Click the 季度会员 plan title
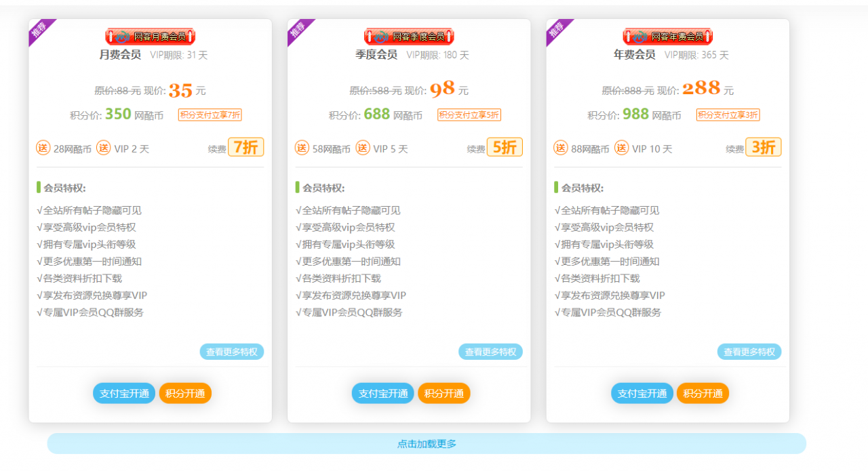Screen dimensions: 868x471 tap(376, 55)
